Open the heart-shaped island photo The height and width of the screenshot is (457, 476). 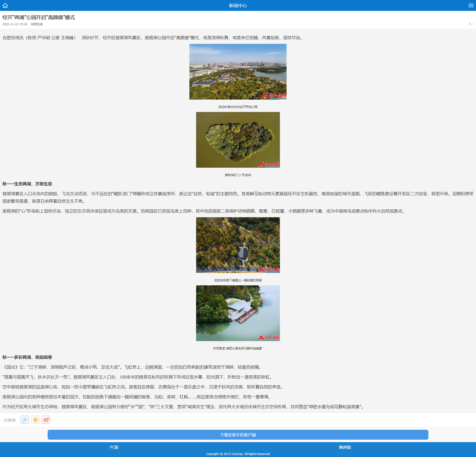tap(238, 140)
